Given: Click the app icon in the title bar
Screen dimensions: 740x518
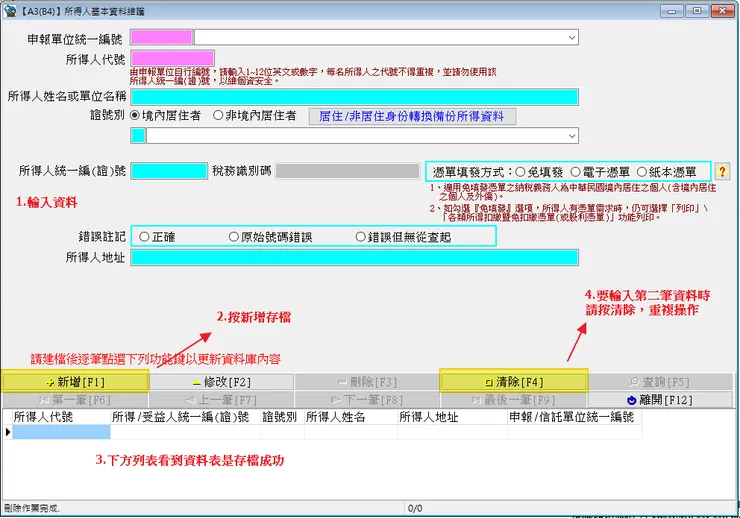Looking at the screenshot, I should point(9,10).
